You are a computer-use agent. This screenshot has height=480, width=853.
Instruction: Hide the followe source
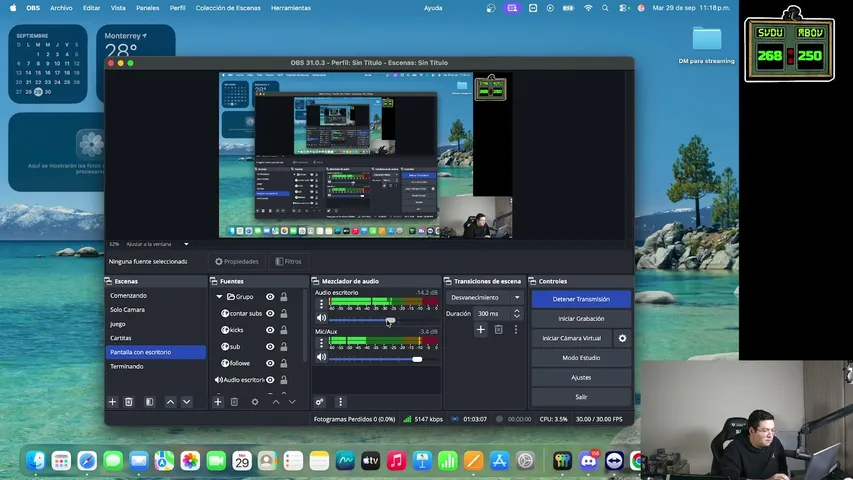point(270,363)
